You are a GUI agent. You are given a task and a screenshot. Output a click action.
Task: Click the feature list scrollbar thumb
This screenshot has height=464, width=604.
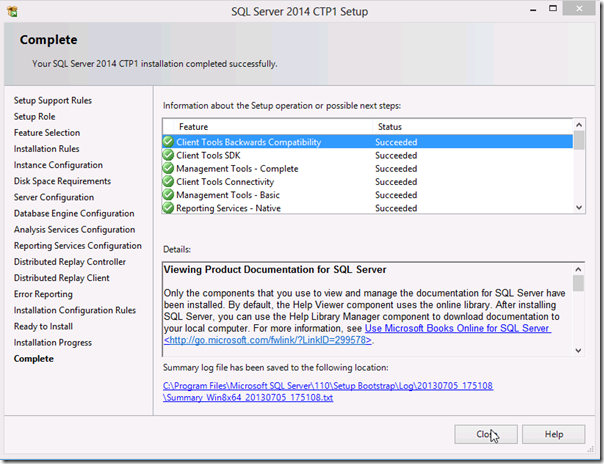[579, 140]
